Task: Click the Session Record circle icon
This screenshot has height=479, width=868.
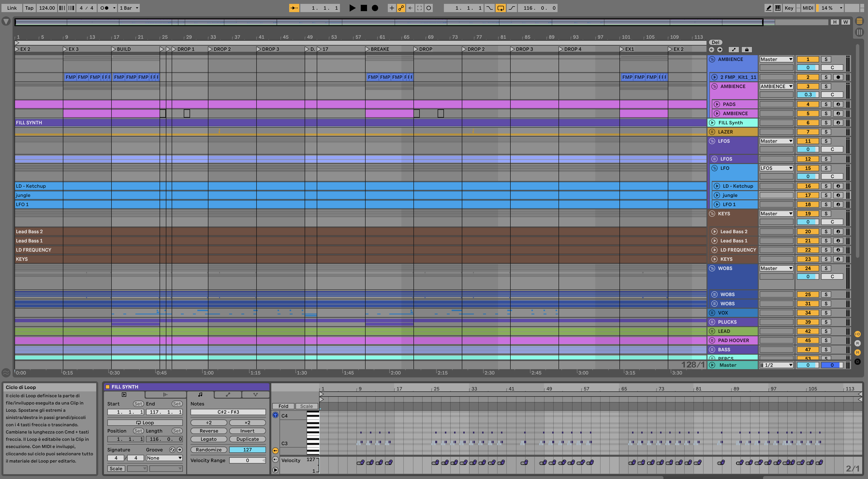Action: tap(429, 8)
